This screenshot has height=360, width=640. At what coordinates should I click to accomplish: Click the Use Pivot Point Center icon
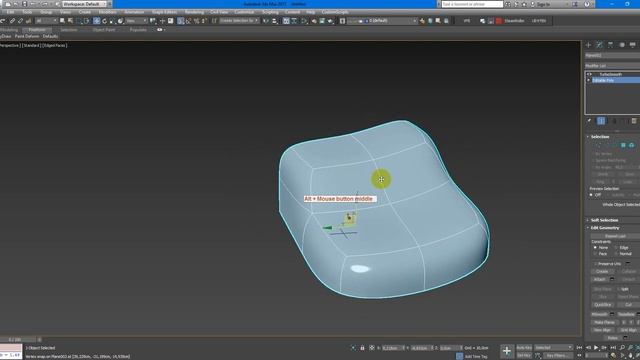pos(154,21)
